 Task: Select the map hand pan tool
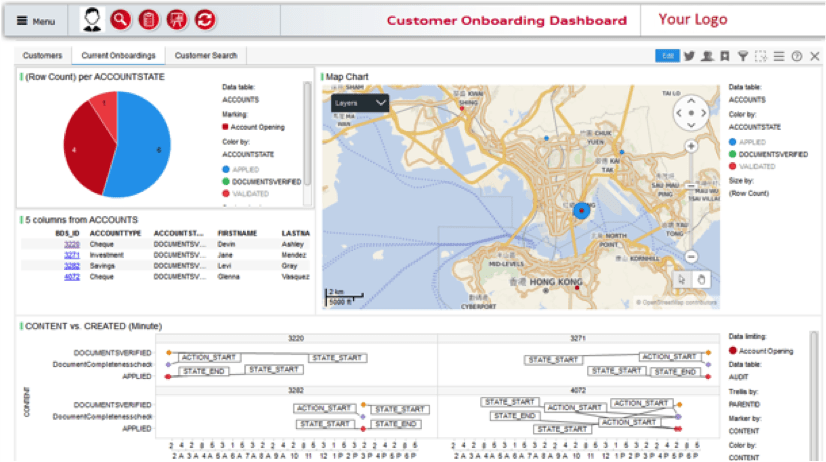(x=701, y=279)
